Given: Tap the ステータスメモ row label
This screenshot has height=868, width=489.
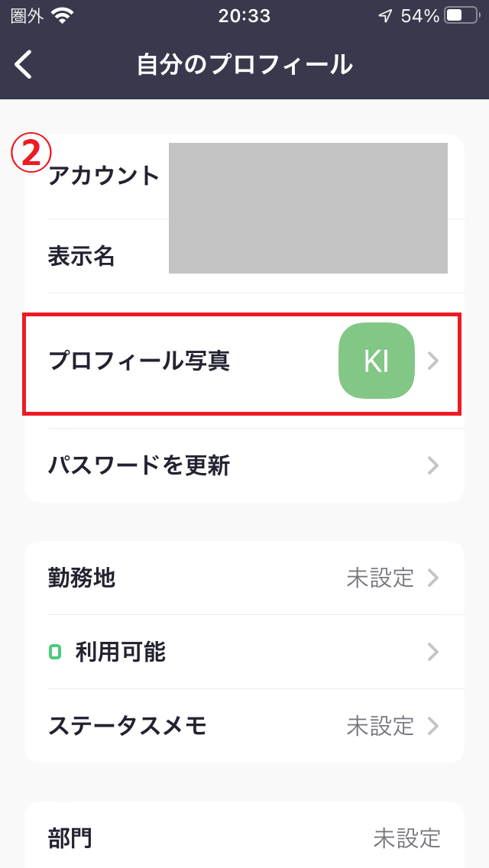Looking at the screenshot, I should pos(128,725).
